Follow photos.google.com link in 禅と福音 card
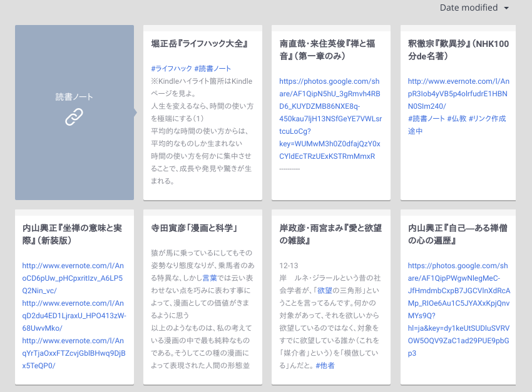This screenshot has height=392, width=532. [x=330, y=119]
